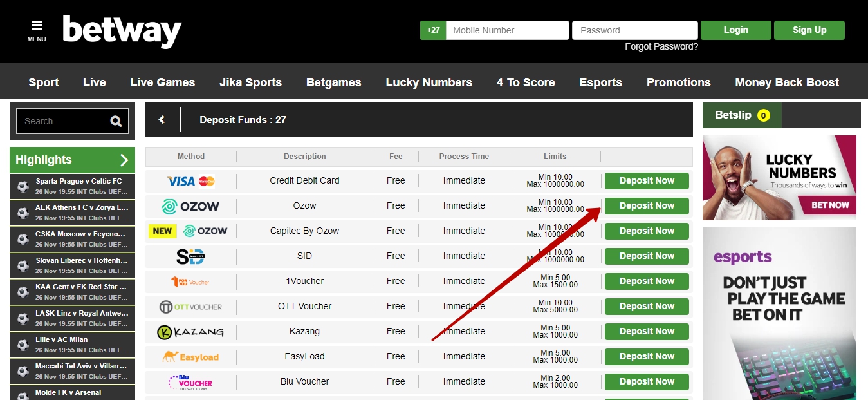Image resolution: width=868 pixels, height=400 pixels.
Task: Click soccer ball icon for Slovan Liberec match
Action: (23, 267)
